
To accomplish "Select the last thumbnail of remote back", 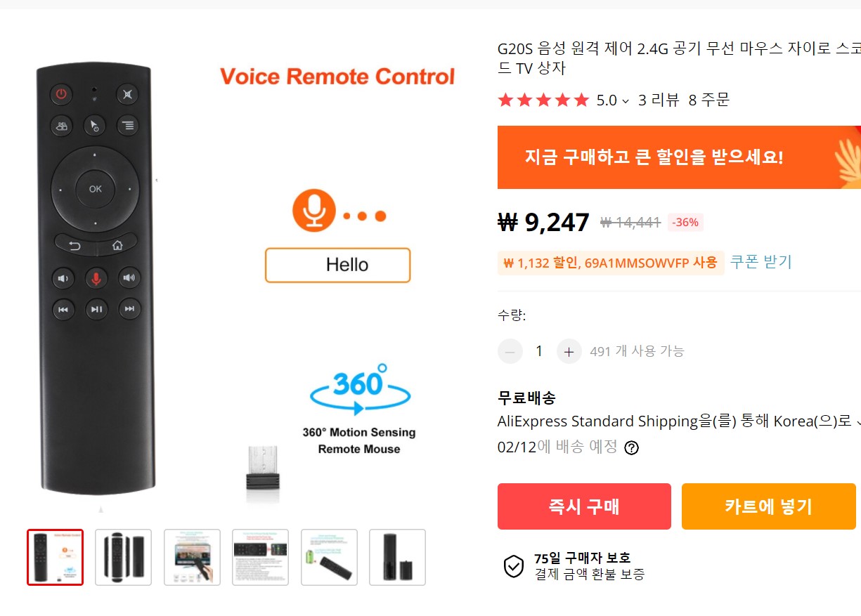I will coord(397,557).
